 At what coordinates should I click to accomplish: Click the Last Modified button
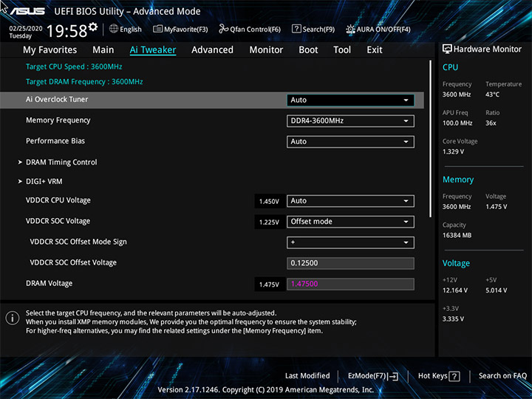pyautogui.click(x=307, y=376)
